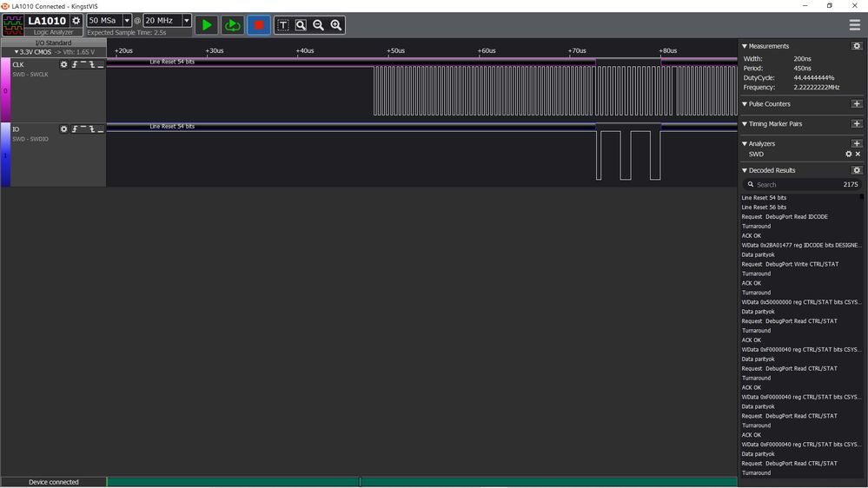This screenshot has height=488, width=868.
Task: Set rising edge trigger on CLK channel
Action: coord(74,65)
